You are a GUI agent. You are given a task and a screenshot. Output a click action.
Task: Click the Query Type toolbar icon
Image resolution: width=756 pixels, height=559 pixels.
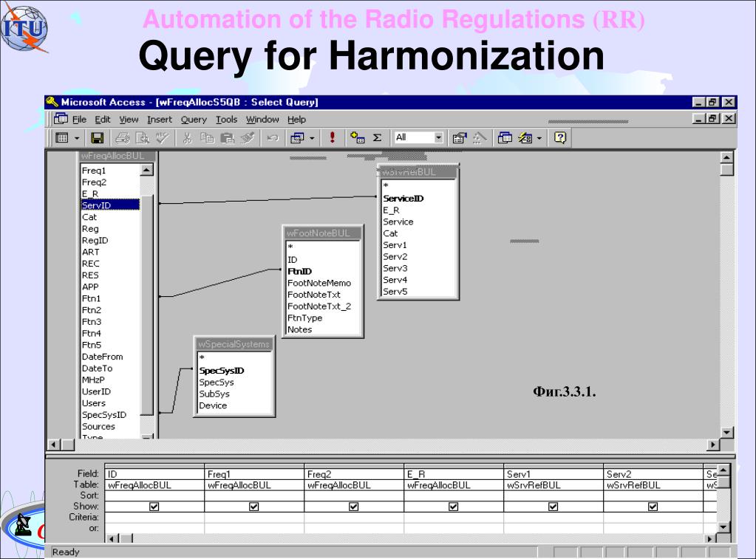pos(297,138)
